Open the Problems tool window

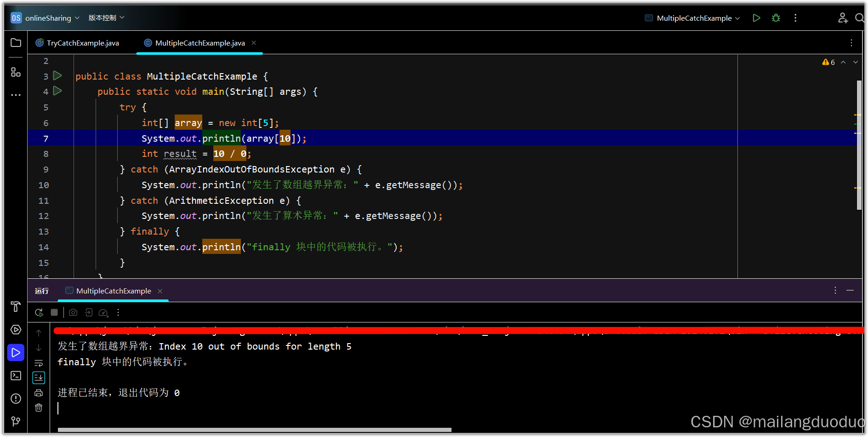[16, 398]
